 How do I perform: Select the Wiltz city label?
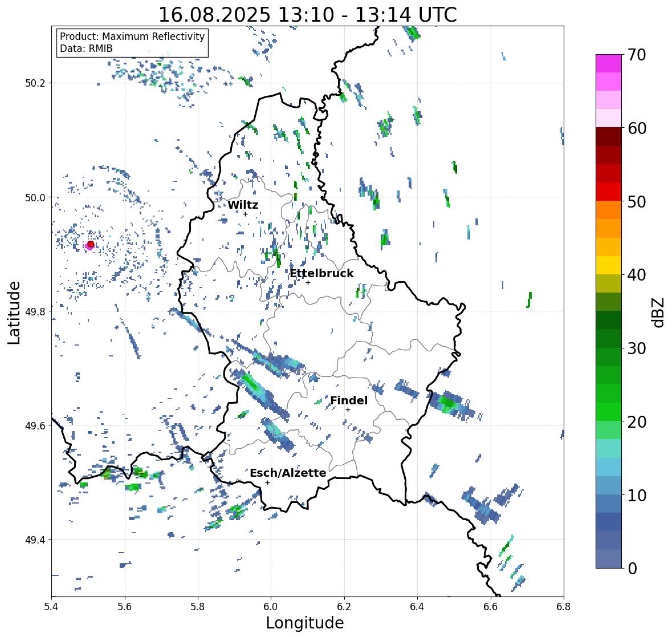point(243,205)
